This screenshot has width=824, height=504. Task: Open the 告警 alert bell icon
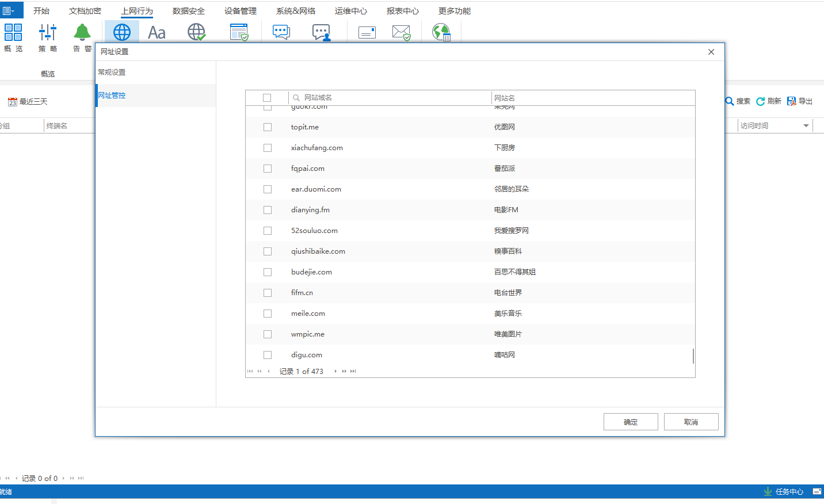(82, 33)
